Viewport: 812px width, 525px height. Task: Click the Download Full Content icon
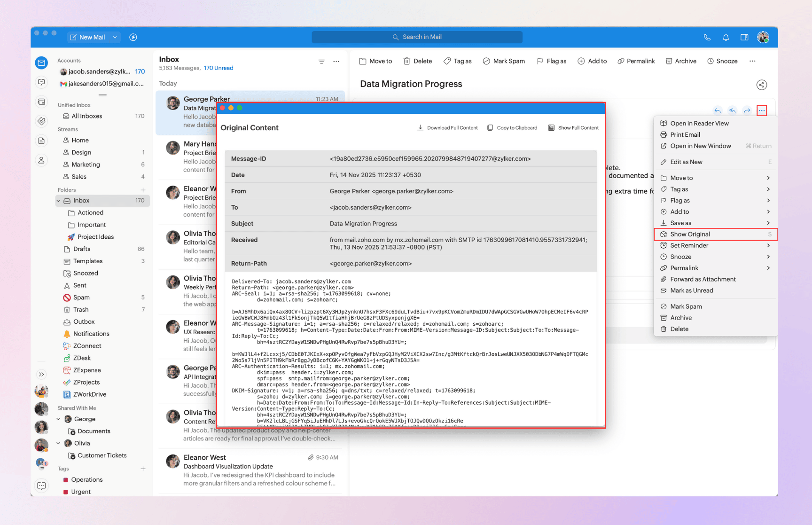[421, 128]
